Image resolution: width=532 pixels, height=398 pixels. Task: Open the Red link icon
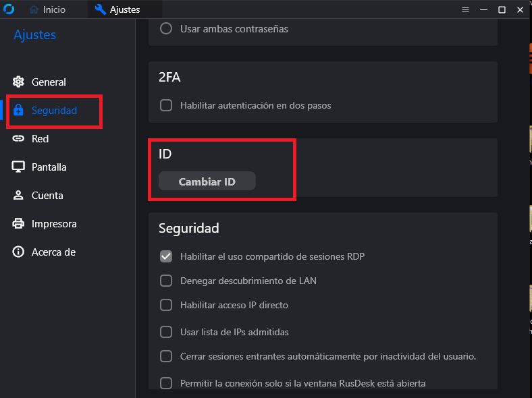pos(18,138)
